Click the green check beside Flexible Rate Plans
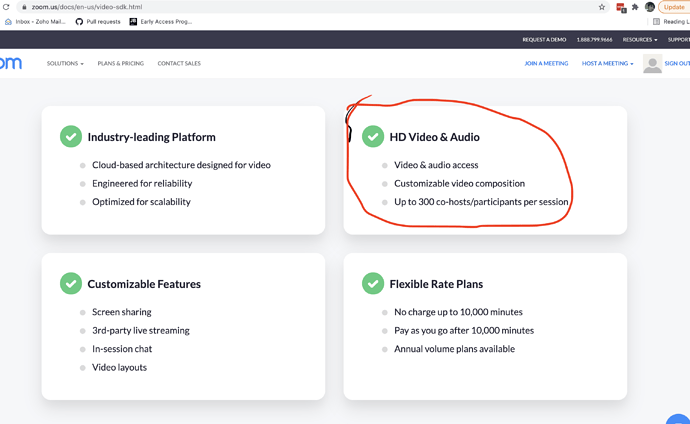 click(373, 284)
